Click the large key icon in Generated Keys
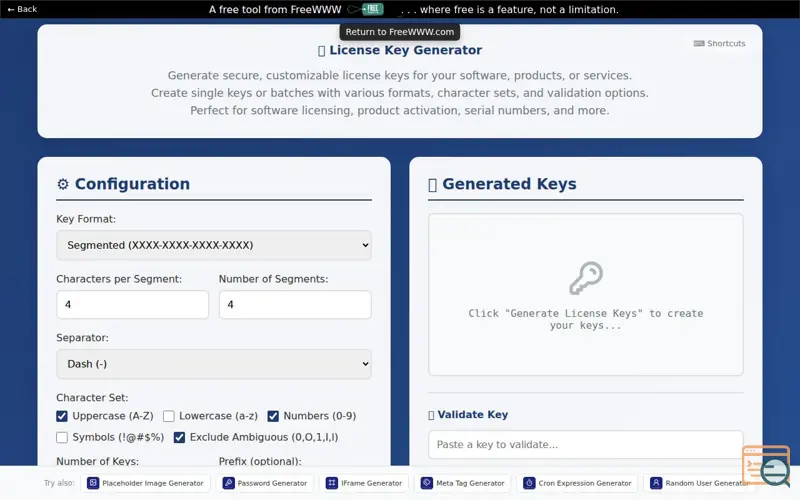The height and width of the screenshot is (500, 800). (x=586, y=278)
